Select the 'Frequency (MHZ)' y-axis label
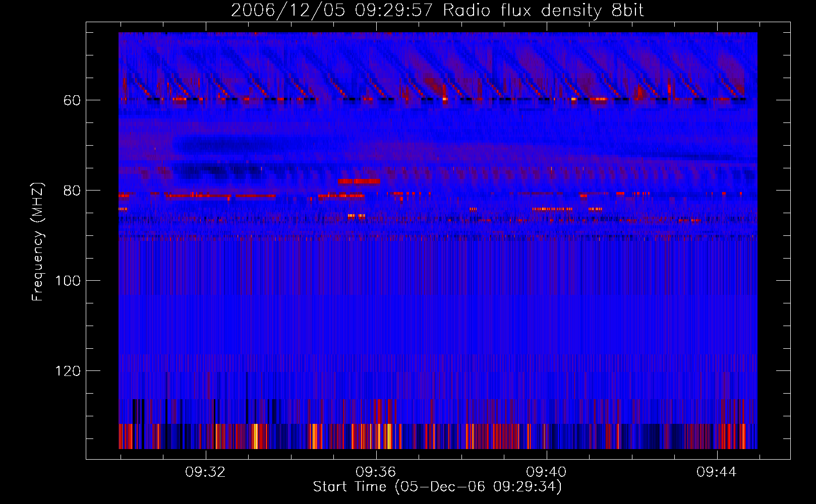Image resolution: width=816 pixels, height=504 pixels. tap(38, 241)
